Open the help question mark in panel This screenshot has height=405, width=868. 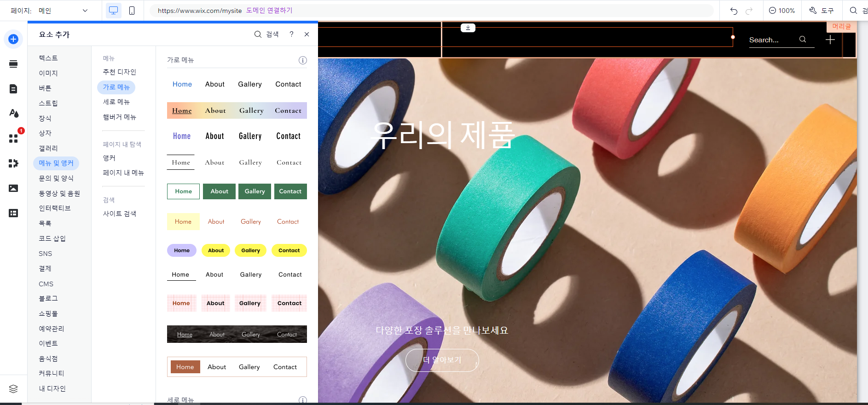coord(291,34)
